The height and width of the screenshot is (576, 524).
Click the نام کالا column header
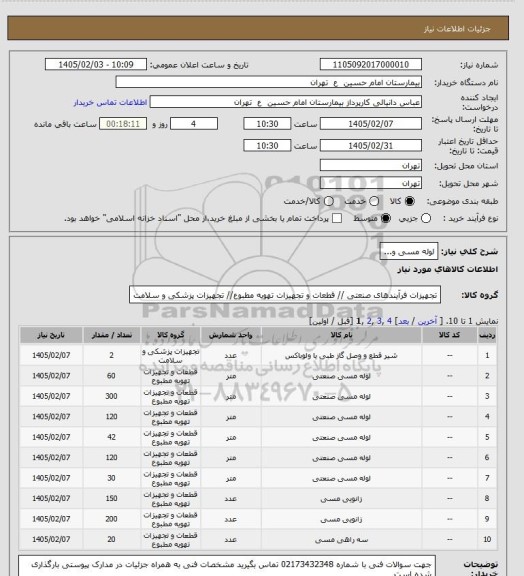pyautogui.click(x=341, y=335)
